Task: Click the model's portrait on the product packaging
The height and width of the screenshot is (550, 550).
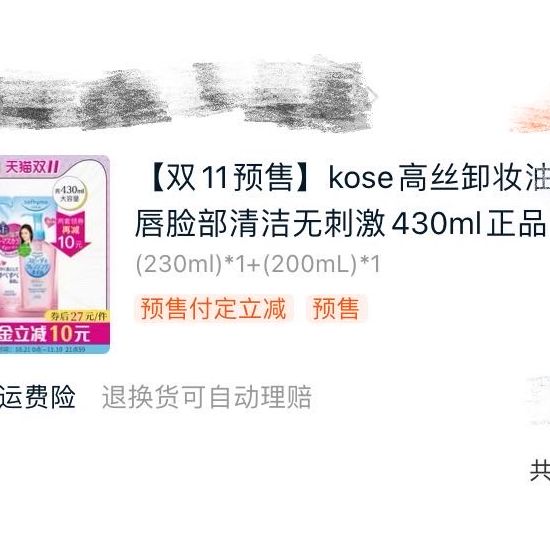Action: tap(25, 237)
